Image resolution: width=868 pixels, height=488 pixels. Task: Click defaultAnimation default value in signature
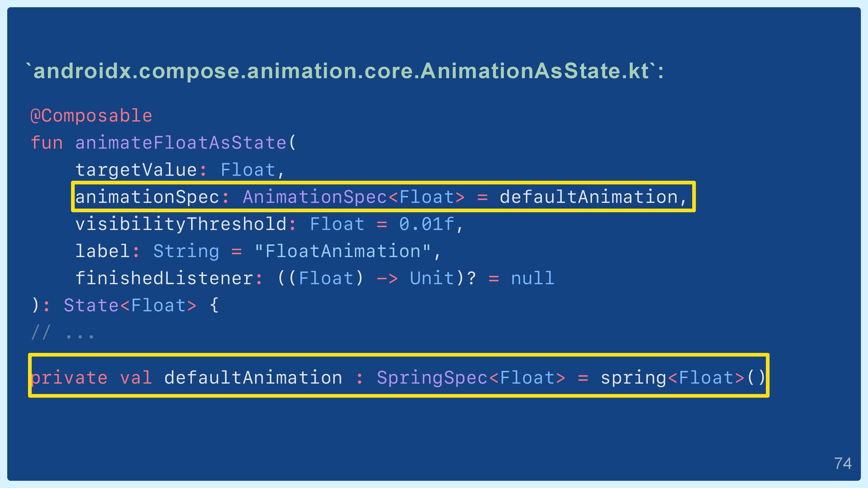[589, 197]
